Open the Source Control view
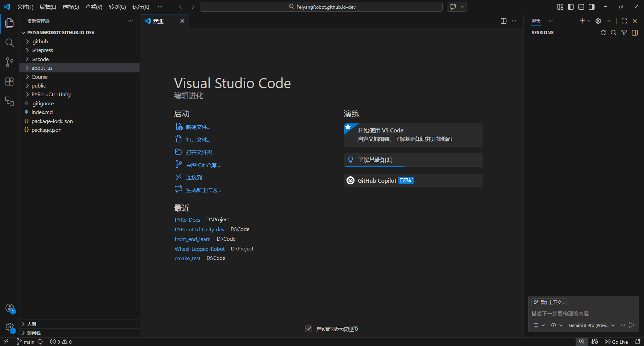Screen dimensions: 644x346 (10, 62)
